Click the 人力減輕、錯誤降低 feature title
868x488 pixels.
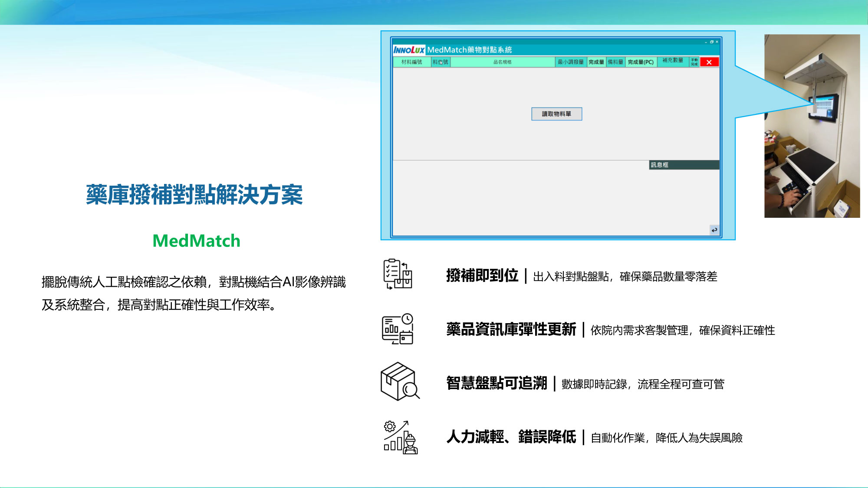[511, 437]
